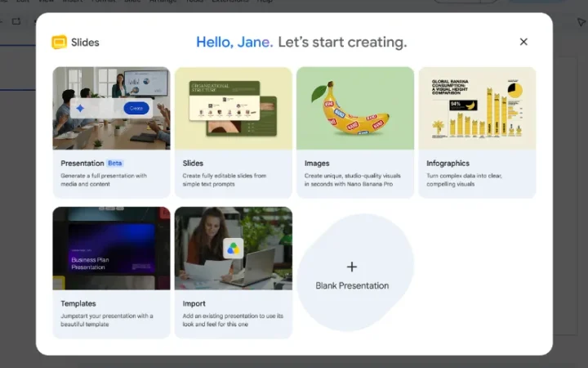Click the 'Hello, Jane.' greeting text
Screen dimensions: 588x368
234,42
